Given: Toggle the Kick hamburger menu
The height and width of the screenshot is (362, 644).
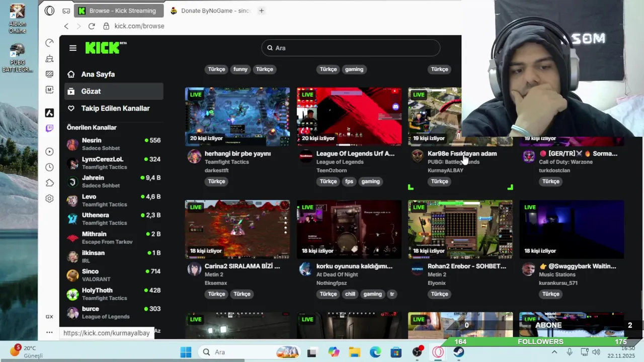Looking at the screenshot, I should point(73,48).
